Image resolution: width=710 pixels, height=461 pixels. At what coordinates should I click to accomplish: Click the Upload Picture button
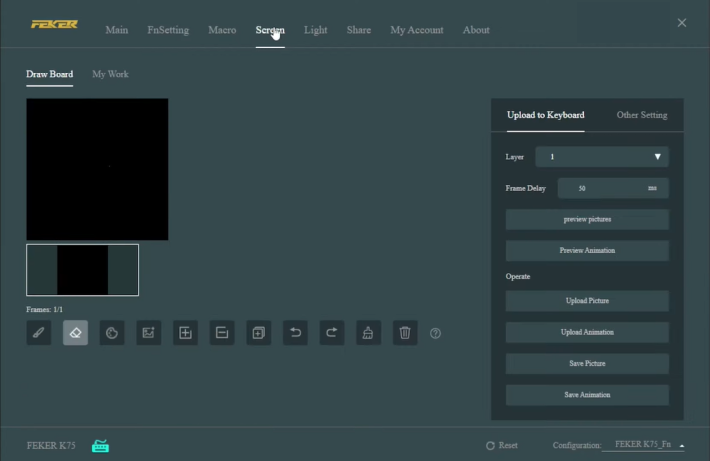[x=587, y=301]
